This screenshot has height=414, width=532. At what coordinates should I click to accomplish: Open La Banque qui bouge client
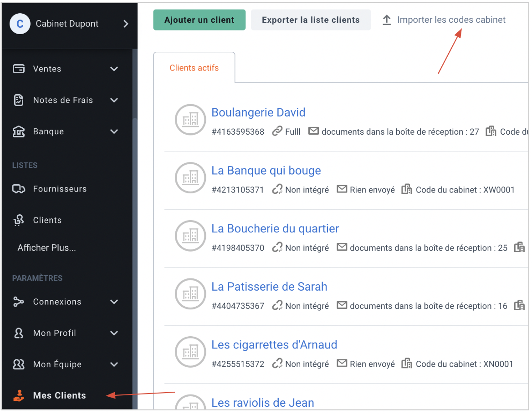[266, 171]
